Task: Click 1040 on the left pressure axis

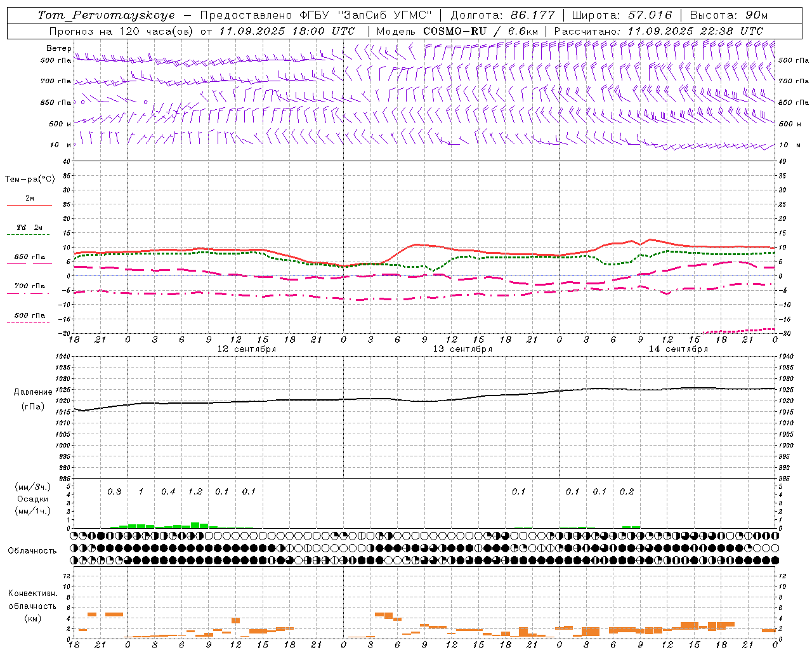Action: pyautogui.click(x=62, y=356)
